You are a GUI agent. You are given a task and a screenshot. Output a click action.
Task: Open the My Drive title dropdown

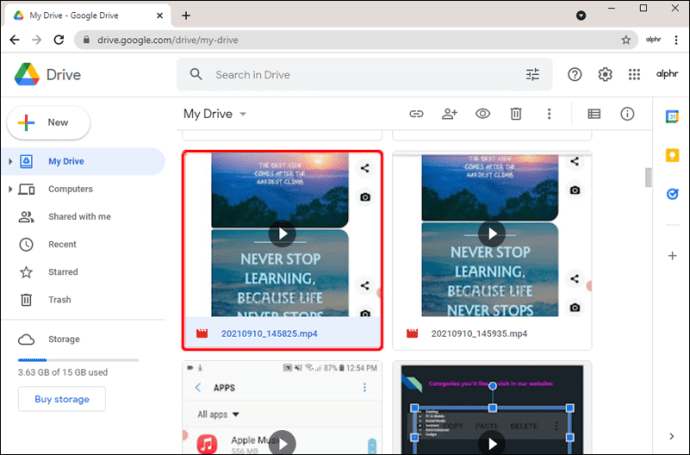214,114
